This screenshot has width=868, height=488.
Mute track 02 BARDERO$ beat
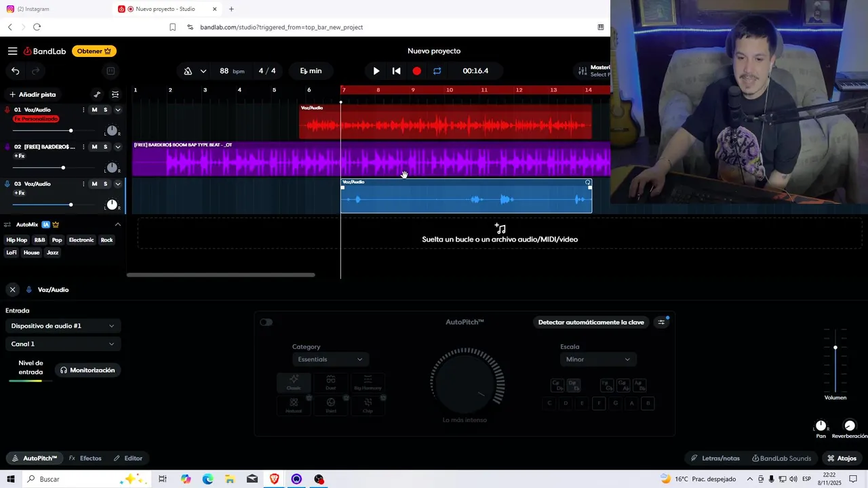(94, 147)
